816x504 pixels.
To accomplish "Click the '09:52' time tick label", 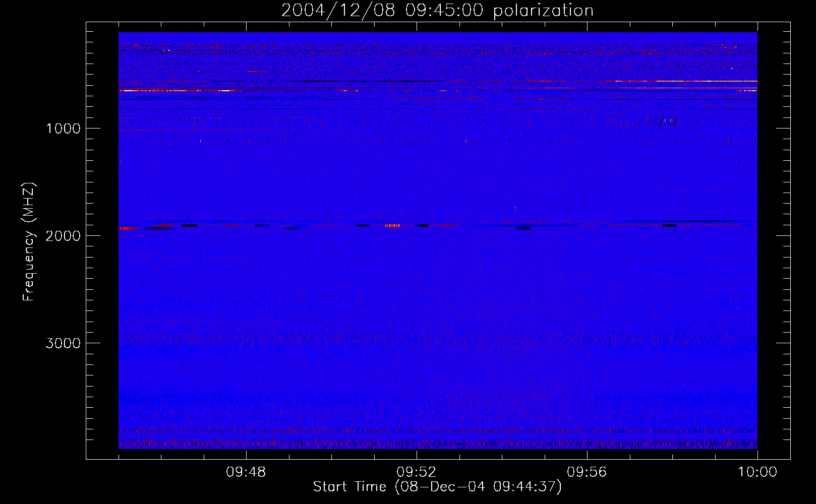I will coord(417,472).
